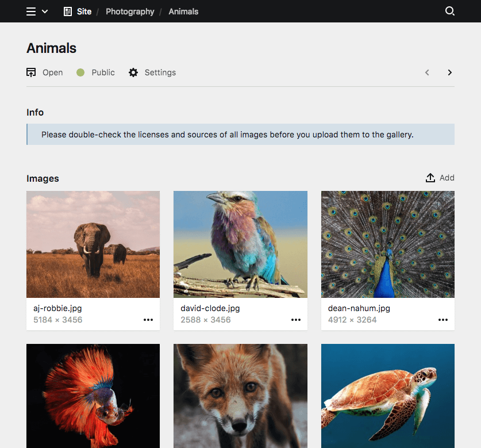Viewport: 481px width, 448px height.
Task: Open the peacock image thumbnail
Action: click(x=388, y=244)
